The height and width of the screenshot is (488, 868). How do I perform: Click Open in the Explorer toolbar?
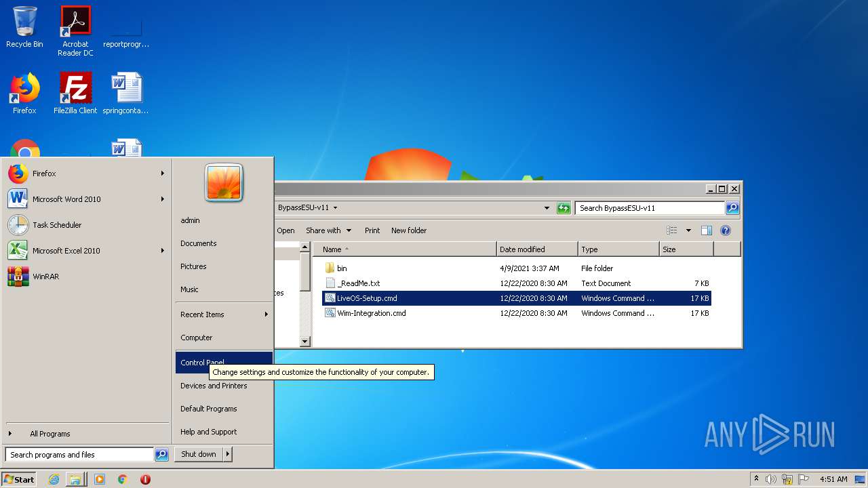(285, 230)
